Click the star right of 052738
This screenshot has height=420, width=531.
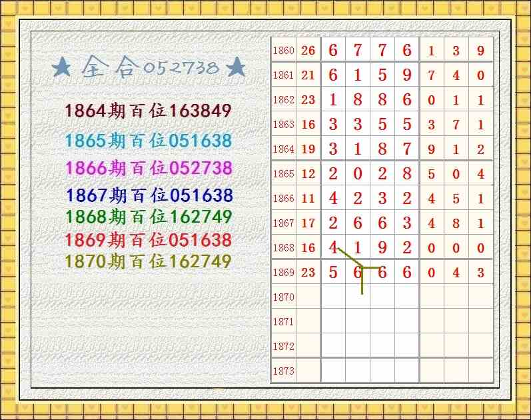point(236,67)
